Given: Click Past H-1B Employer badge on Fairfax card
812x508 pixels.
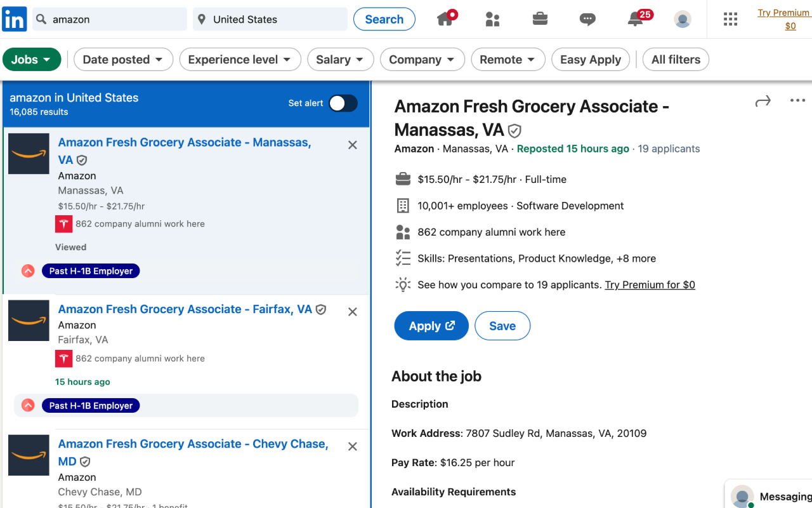Looking at the screenshot, I should click(91, 406).
